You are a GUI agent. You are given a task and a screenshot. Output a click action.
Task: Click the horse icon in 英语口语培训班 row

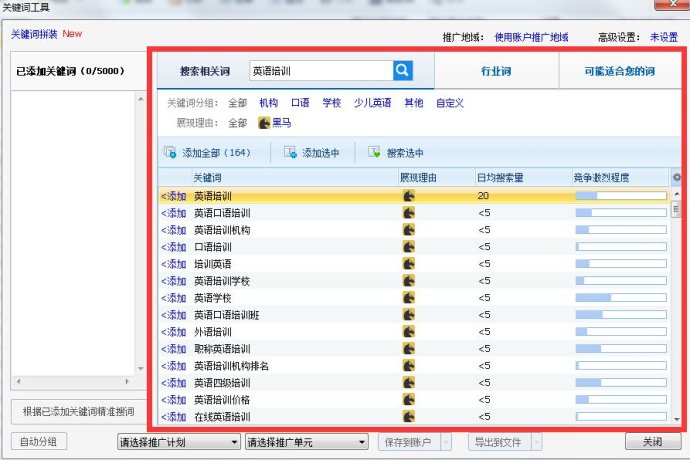click(408, 315)
